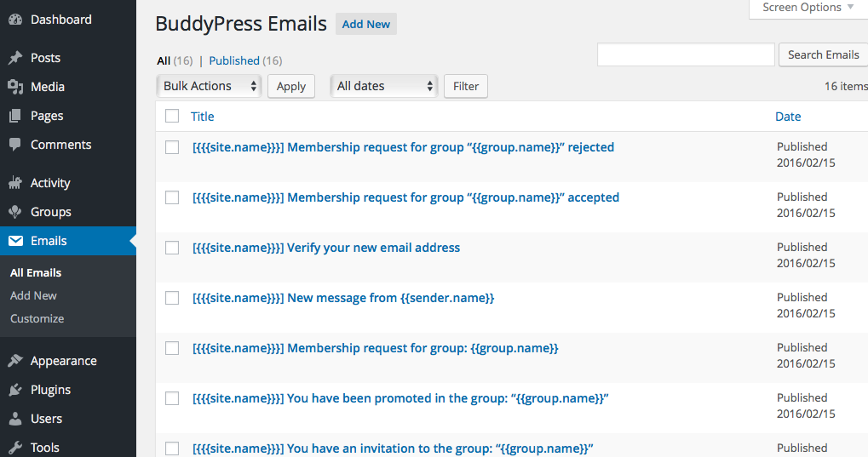Screen dimensions: 868x457
Task: Expand the Screen Options panel
Action: pyautogui.click(x=808, y=8)
